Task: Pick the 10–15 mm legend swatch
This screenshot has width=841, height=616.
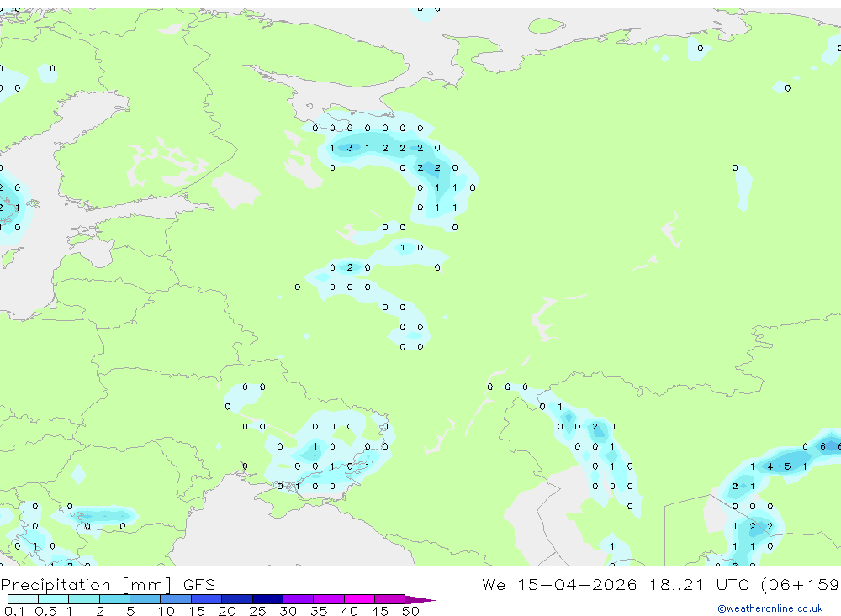Action: pos(176,599)
